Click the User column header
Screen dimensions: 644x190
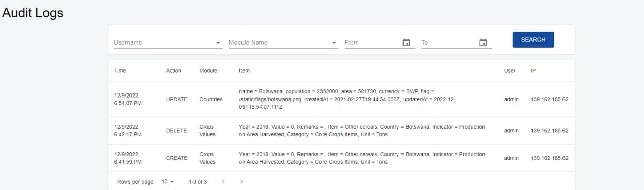coord(510,71)
